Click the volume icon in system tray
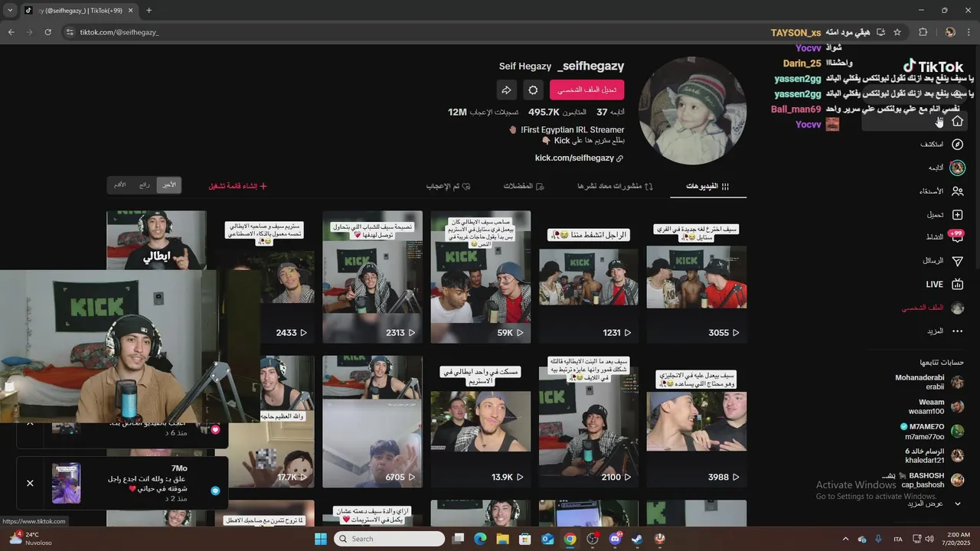Screen dimensions: 980x551 (929, 539)
